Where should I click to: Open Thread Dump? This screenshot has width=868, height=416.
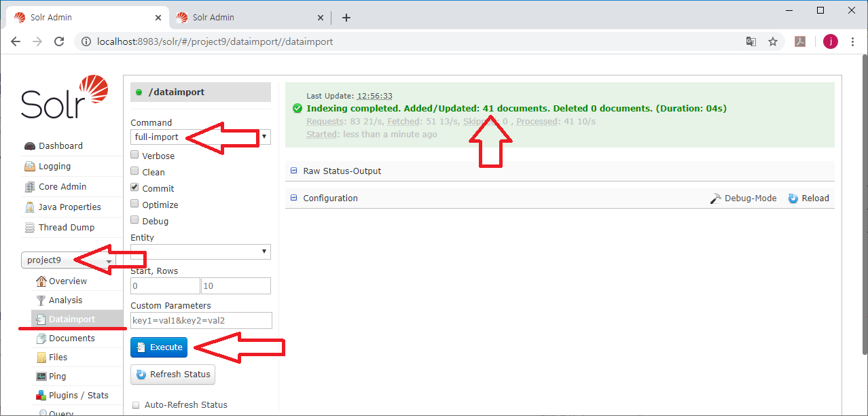67,227
